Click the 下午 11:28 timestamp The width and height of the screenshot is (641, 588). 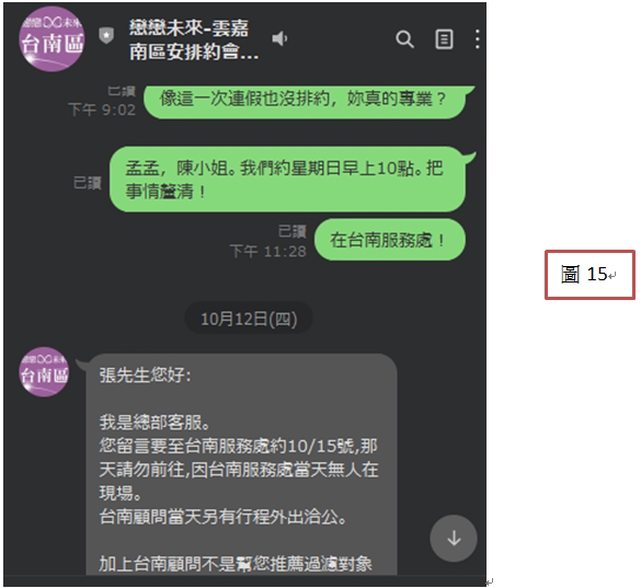click(x=268, y=251)
